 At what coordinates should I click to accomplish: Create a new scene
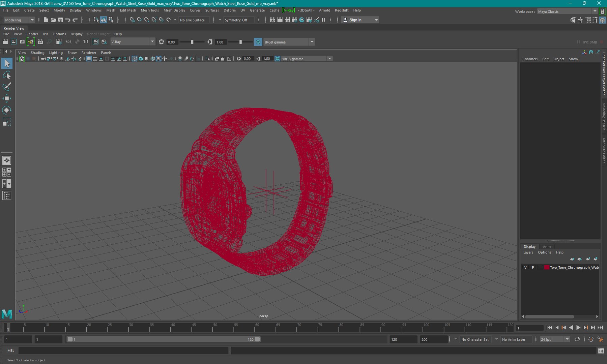46,20
